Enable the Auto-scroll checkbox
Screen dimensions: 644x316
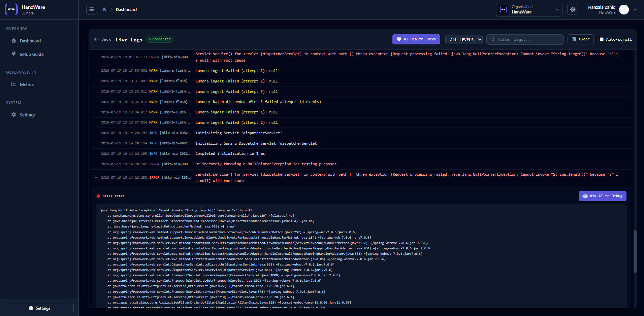pyautogui.click(x=602, y=39)
